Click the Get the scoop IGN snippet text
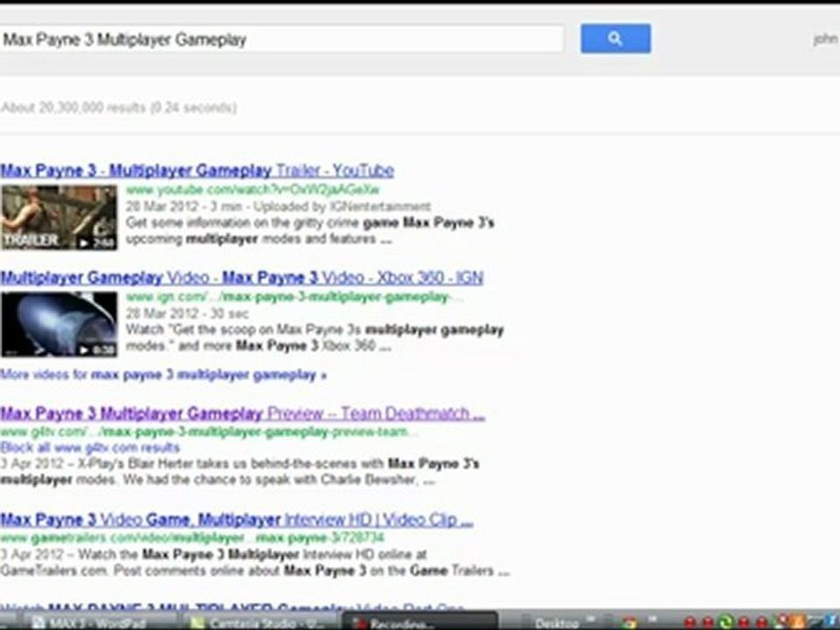840x630 pixels. (x=314, y=338)
